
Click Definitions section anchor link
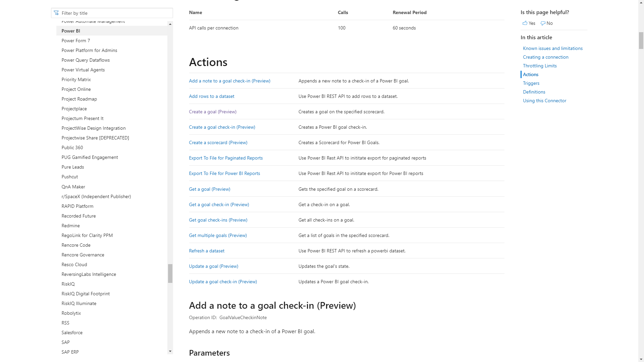pyautogui.click(x=534, y=92)
